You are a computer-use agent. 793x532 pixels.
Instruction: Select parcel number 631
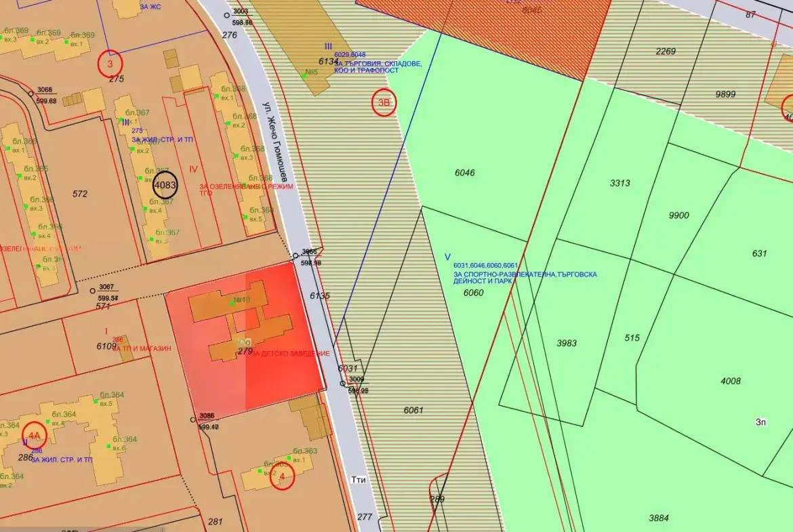tap(759, 254)
